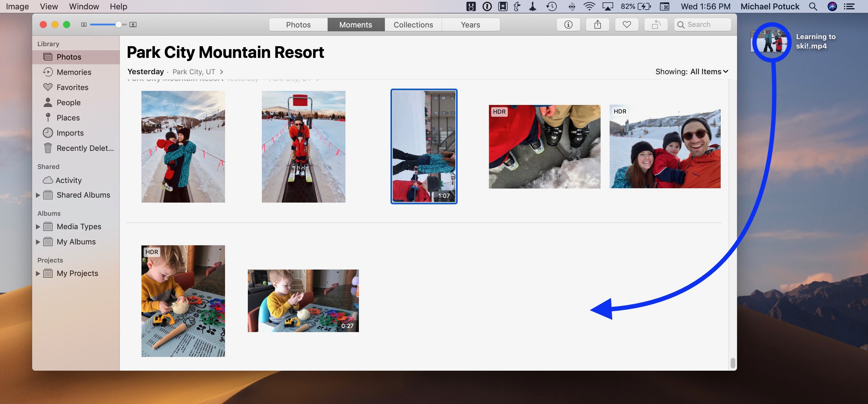The image size is (868, 404).
Task: Click the thumbnail size slider handle
Action: 118,25
